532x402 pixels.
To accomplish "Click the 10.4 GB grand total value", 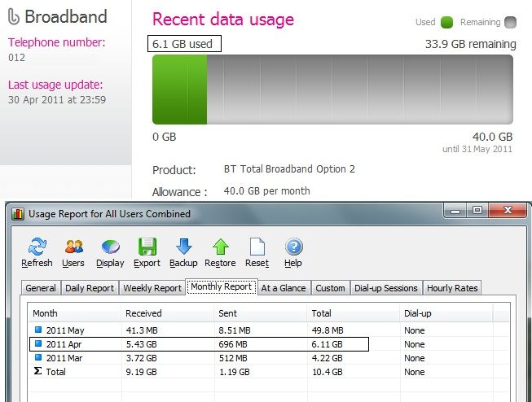I will [328, 372].
